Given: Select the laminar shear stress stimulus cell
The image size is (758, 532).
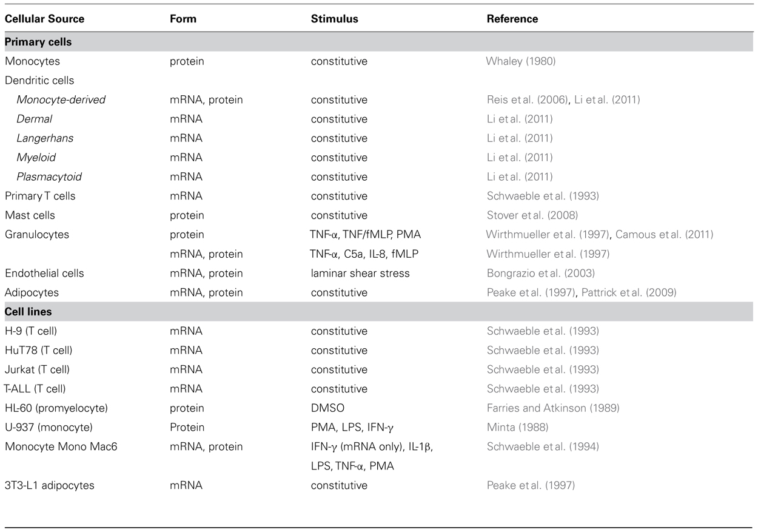Looking at the screenshot, I should coord(360,274).
